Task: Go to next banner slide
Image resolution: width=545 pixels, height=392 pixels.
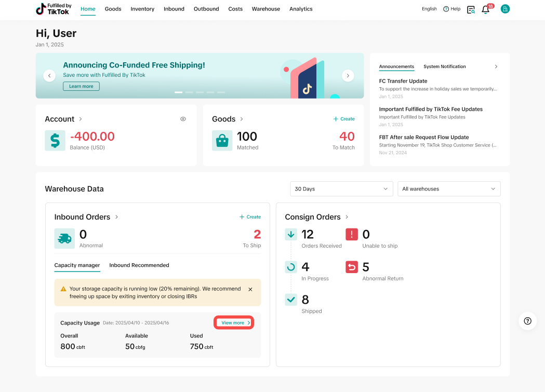Action: tap(348, 76)
